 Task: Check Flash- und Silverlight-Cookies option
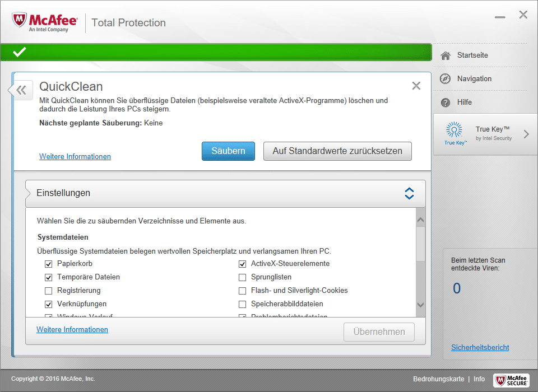tap(242, 291)
